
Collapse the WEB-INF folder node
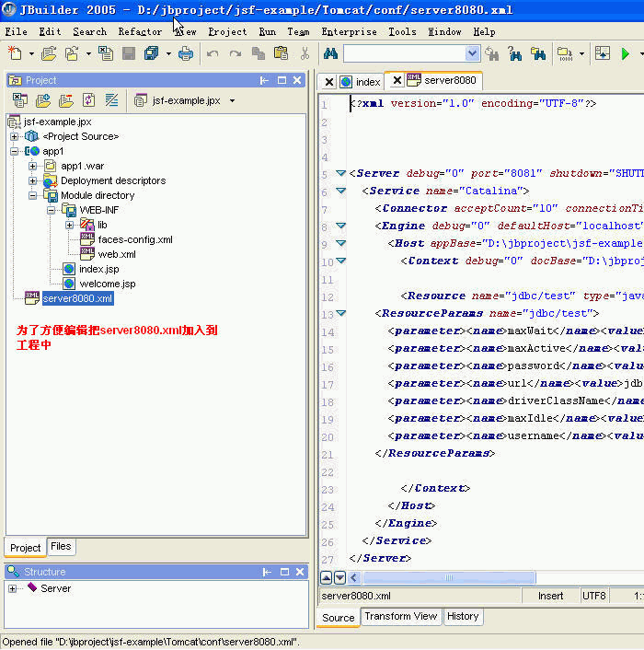point(51,210)
